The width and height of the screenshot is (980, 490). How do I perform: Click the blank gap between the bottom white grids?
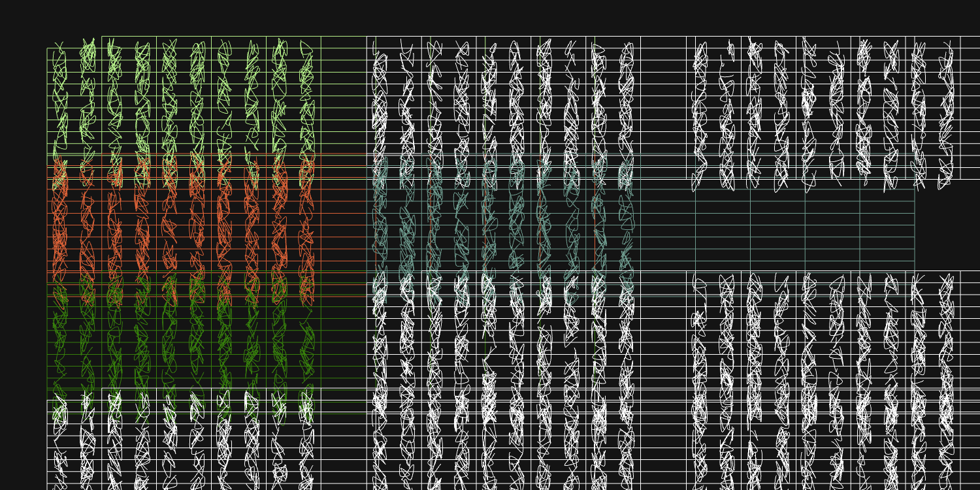663,392
